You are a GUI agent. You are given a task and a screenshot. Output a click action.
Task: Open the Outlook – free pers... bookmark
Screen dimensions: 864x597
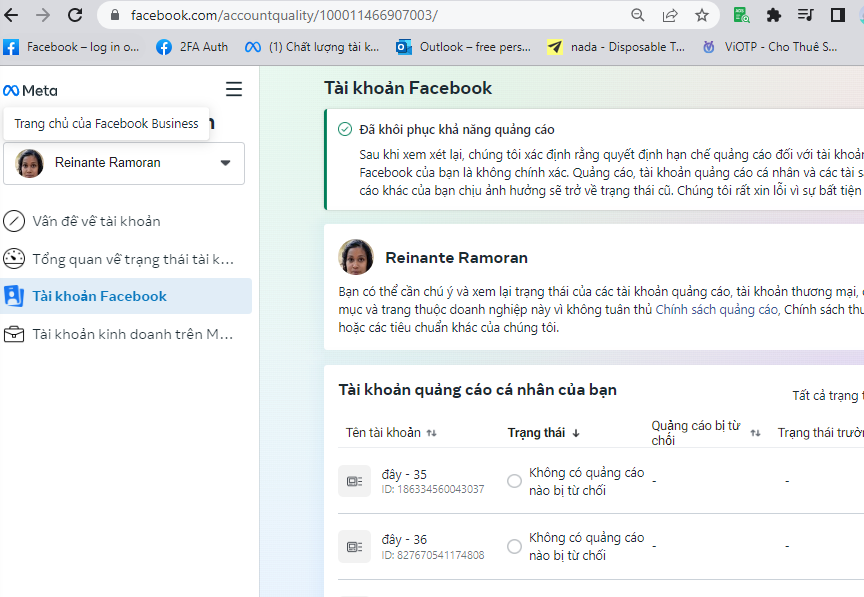(463, 47)
